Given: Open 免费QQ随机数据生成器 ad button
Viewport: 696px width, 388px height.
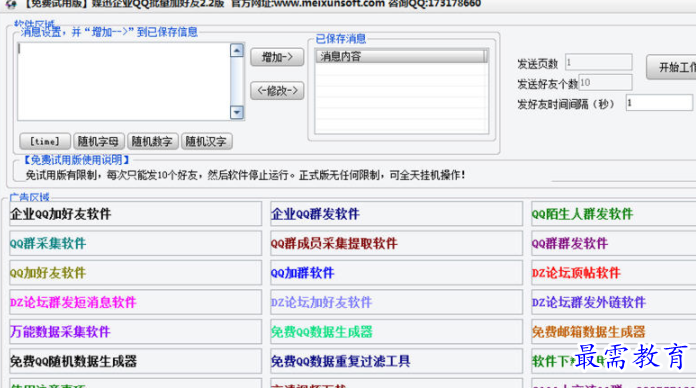Looking at the screenshot, I should [135, 361].
